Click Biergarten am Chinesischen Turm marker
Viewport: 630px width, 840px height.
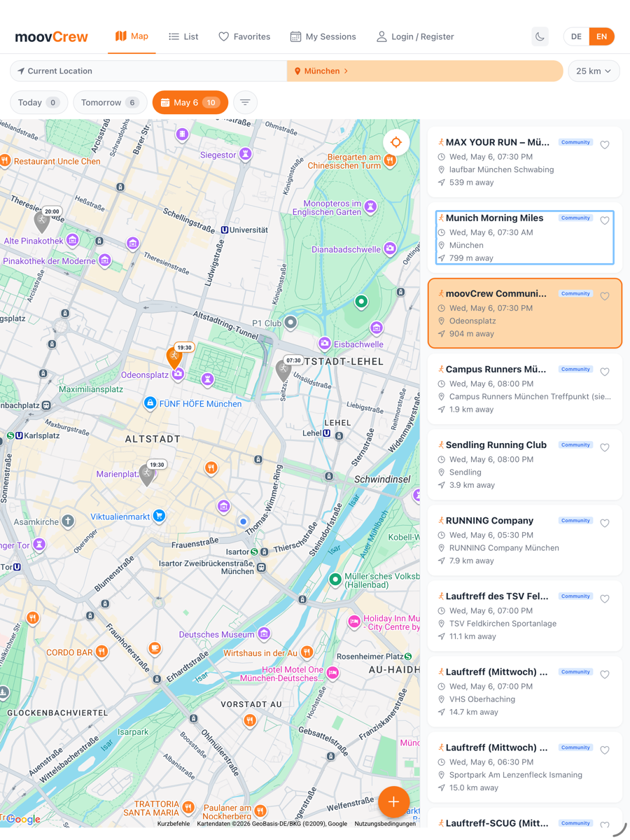click(x=390, y=160)
